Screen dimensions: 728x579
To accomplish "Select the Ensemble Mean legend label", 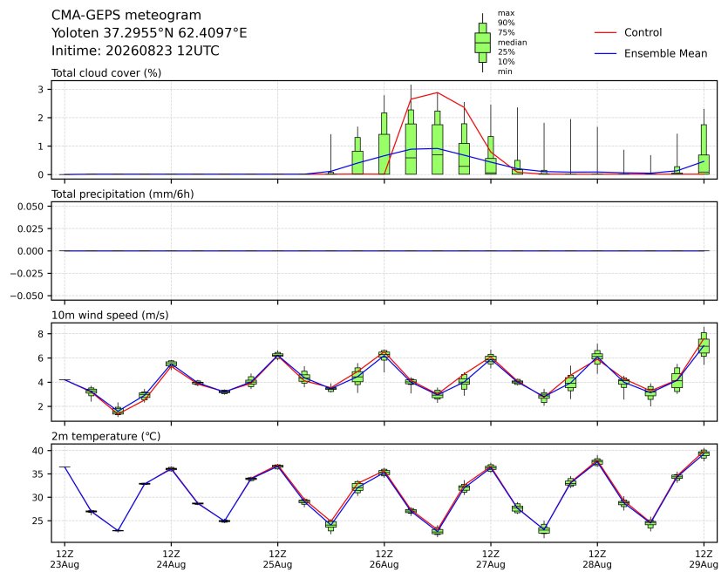I will pos(666,53).
